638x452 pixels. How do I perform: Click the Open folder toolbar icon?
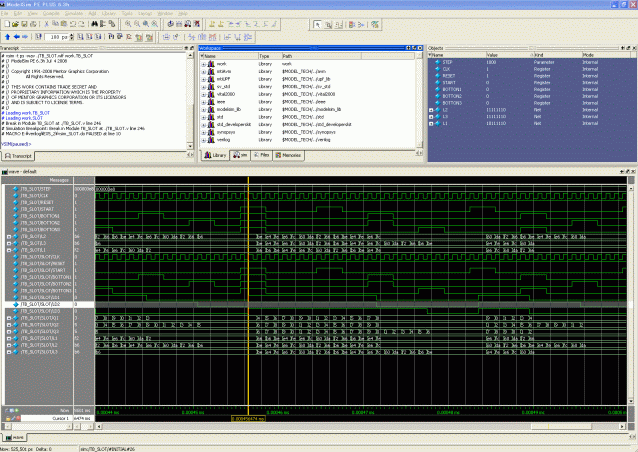[15, 24]
